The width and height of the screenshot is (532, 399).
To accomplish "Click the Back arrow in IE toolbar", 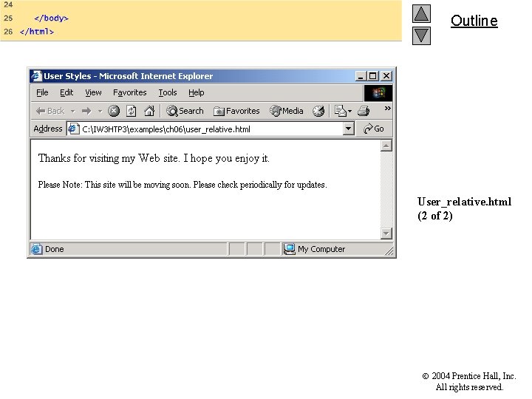I will coord(50,111).
